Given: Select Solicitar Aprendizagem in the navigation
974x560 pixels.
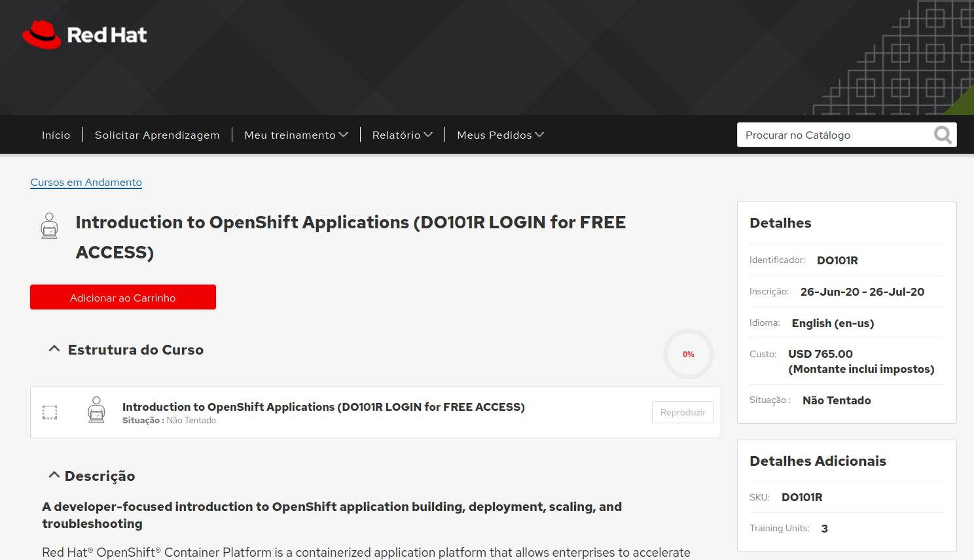Looking at the screenshot, I should pos(157,135).
